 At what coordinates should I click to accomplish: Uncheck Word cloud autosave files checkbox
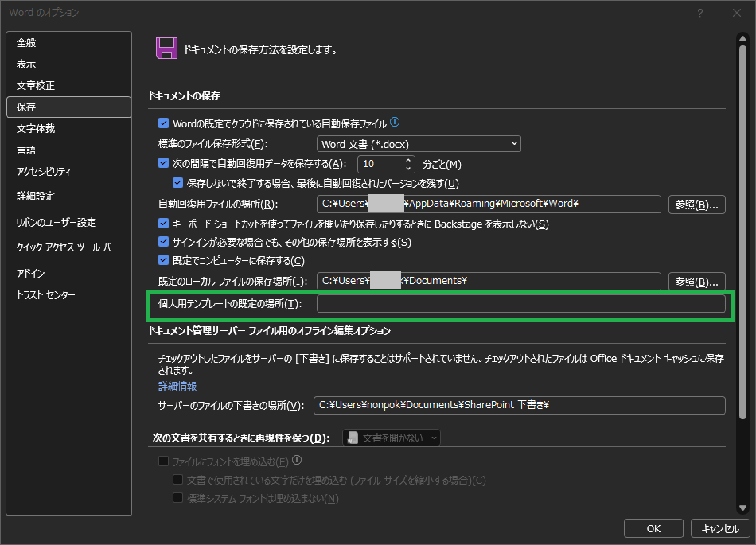(163, 123)
